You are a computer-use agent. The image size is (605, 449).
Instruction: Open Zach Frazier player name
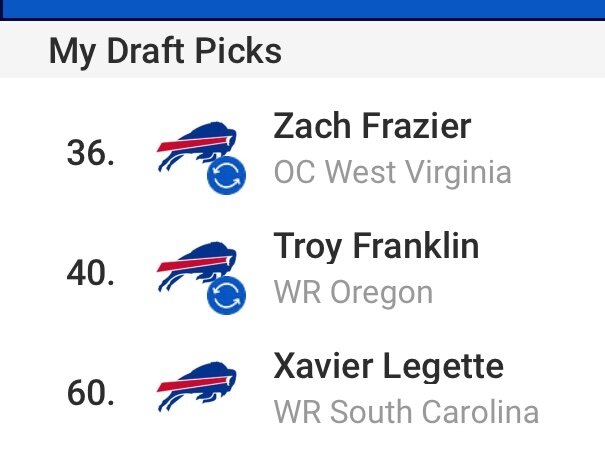pos(372,126)
